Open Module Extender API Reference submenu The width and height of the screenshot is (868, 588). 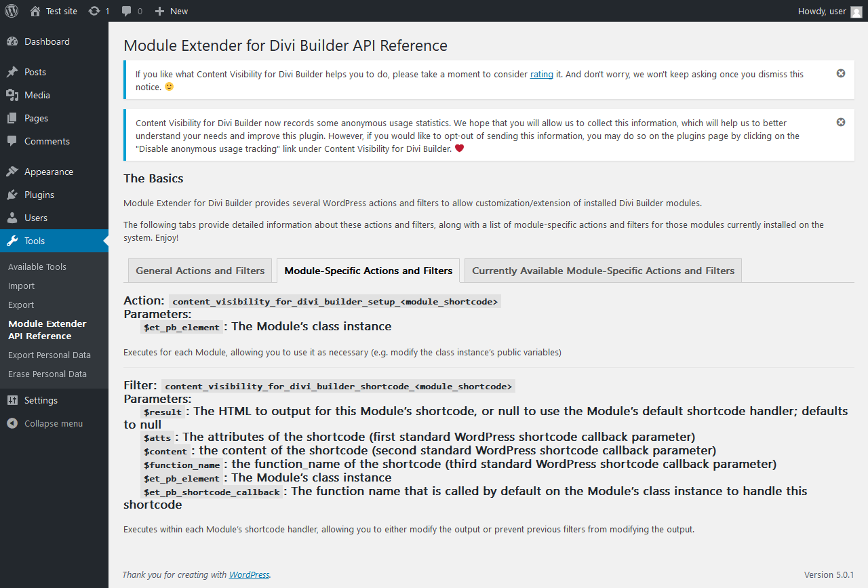click(47, 330)
